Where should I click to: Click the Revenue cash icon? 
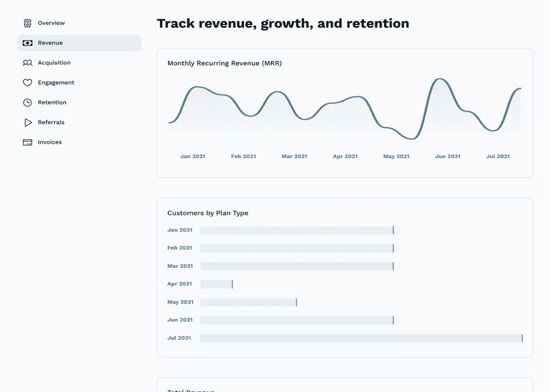pos(27,43)
